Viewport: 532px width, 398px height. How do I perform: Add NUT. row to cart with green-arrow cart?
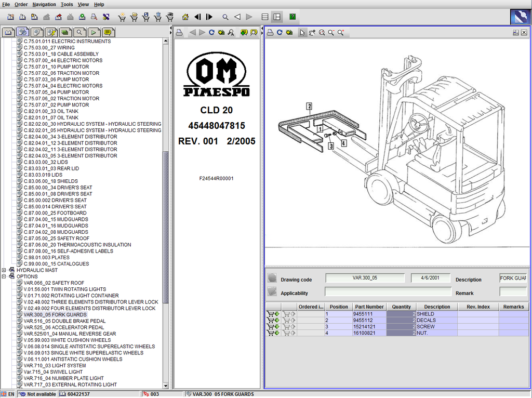tap(273, 333)
